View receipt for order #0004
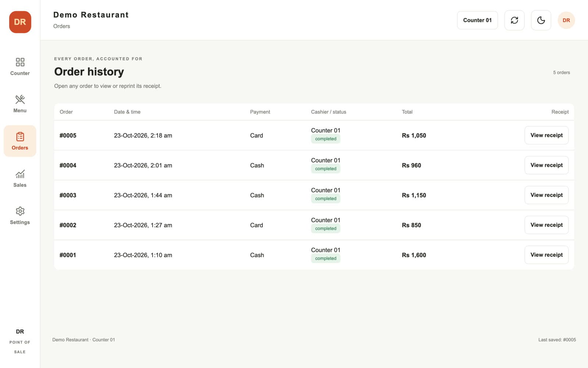 546,165
